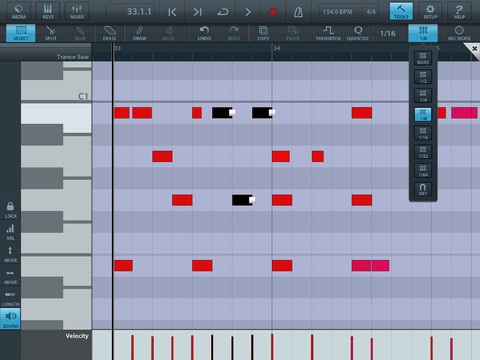Toggle the Length edit mode

pos(10,299)
